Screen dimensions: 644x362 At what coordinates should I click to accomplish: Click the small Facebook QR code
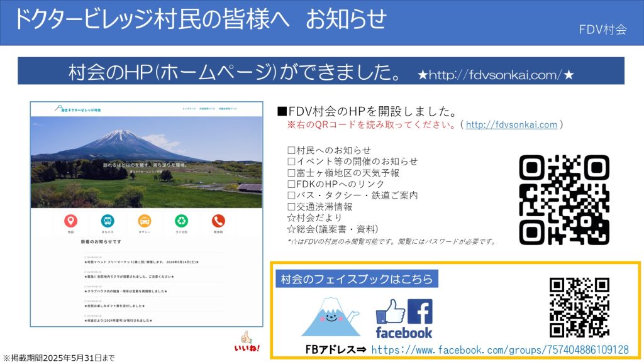point(579,307)
